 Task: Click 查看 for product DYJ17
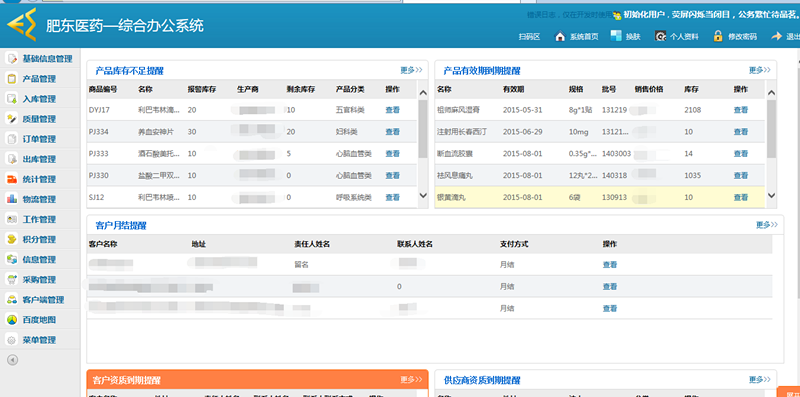coord(392,110)
